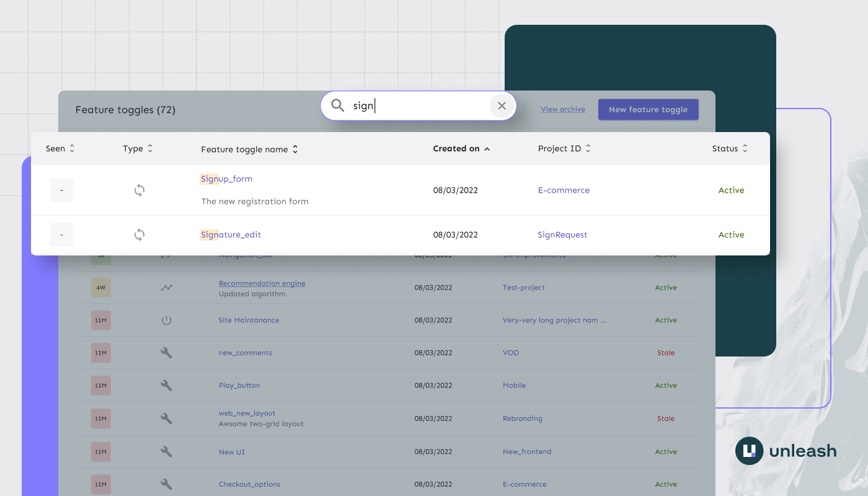868x496 pixels.
Task: Click the wrench icon beside Play_button
Action: click(166, 385)
